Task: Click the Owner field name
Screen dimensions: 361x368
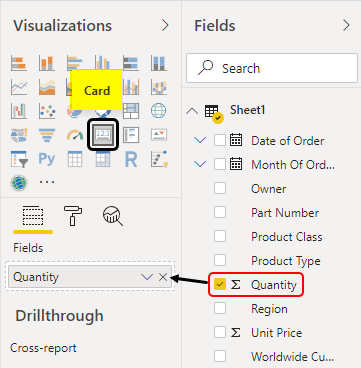Action: 269,189
